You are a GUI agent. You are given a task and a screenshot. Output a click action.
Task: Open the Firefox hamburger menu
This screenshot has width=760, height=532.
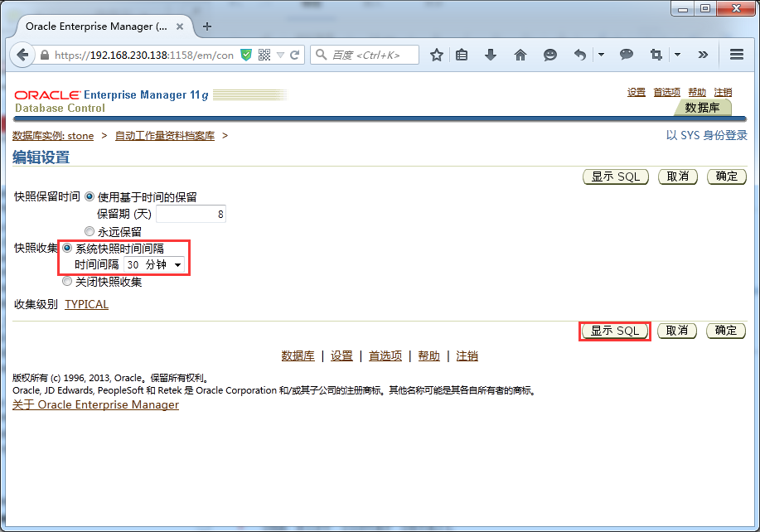(x=736, y=54)
